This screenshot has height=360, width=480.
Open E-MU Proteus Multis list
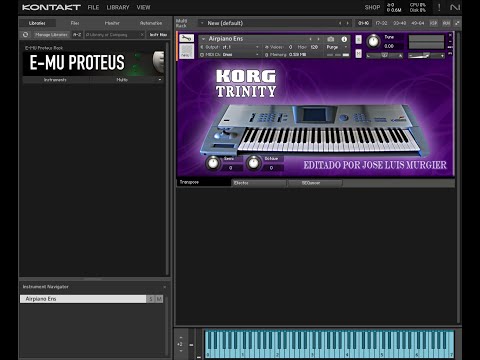tap(122, 80)
